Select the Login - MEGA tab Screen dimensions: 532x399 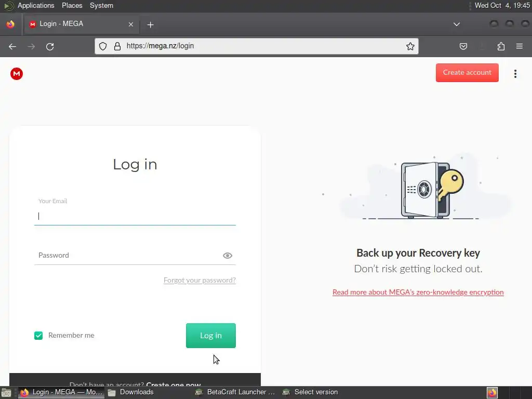click(x=81, y=24)
